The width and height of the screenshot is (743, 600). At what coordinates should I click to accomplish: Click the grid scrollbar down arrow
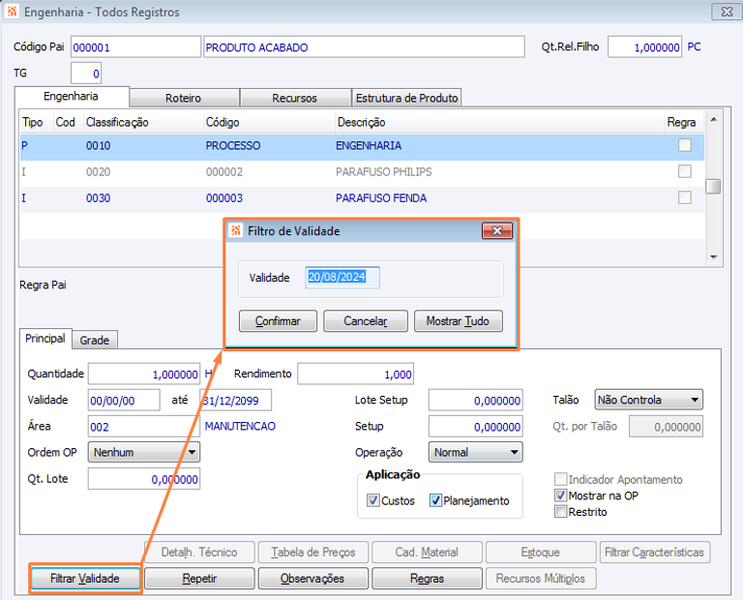pyautogui.click(x=713, y=257)
